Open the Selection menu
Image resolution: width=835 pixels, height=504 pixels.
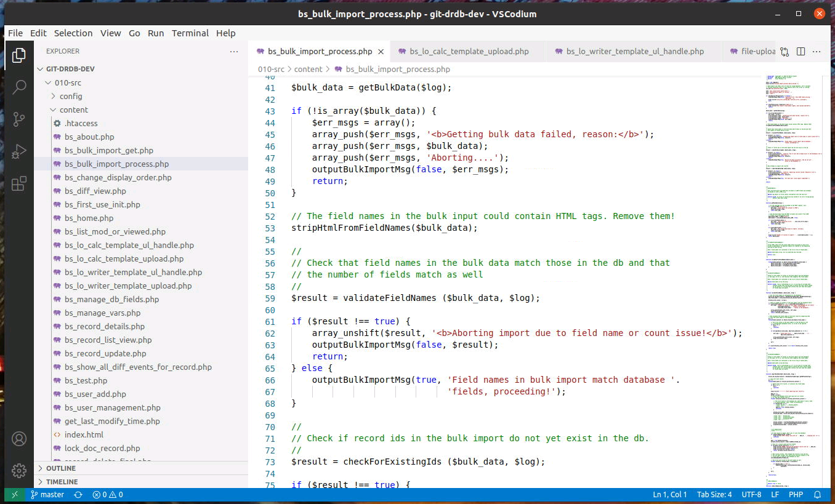73,33
